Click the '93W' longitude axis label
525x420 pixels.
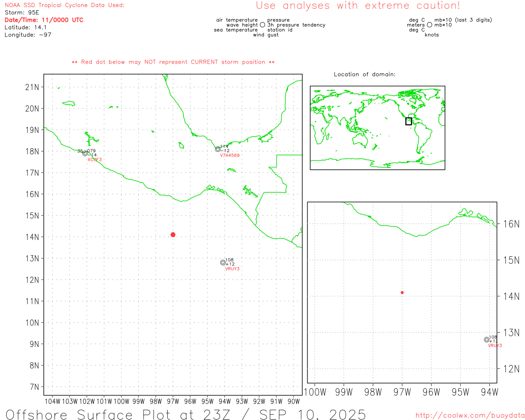242,402
